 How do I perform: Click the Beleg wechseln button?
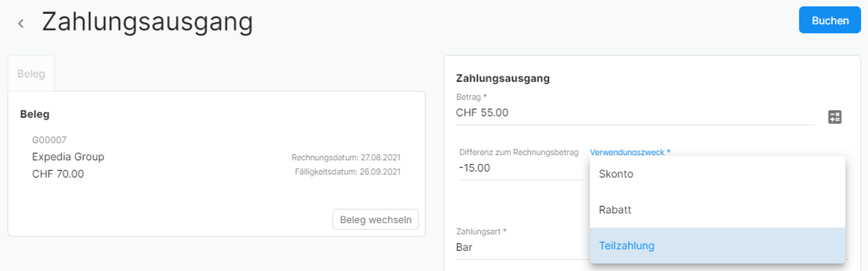(x=375, y=220)
